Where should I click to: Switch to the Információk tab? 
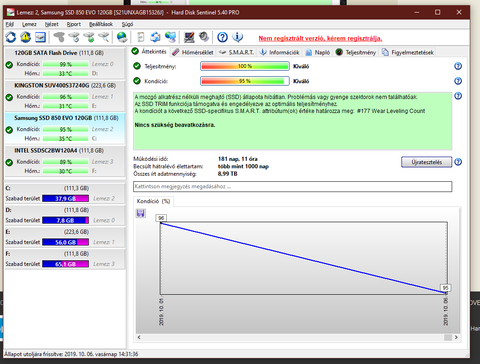pos(280,52)
